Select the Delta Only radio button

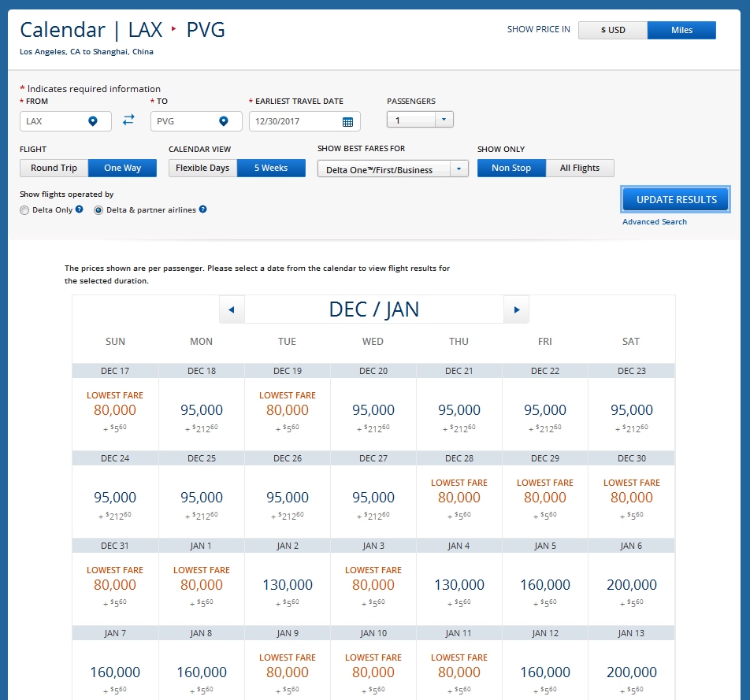[24, 210]
